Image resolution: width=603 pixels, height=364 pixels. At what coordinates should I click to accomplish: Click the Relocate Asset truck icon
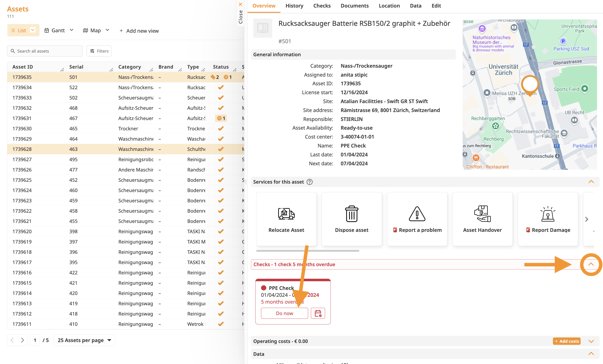coord(286,214)
